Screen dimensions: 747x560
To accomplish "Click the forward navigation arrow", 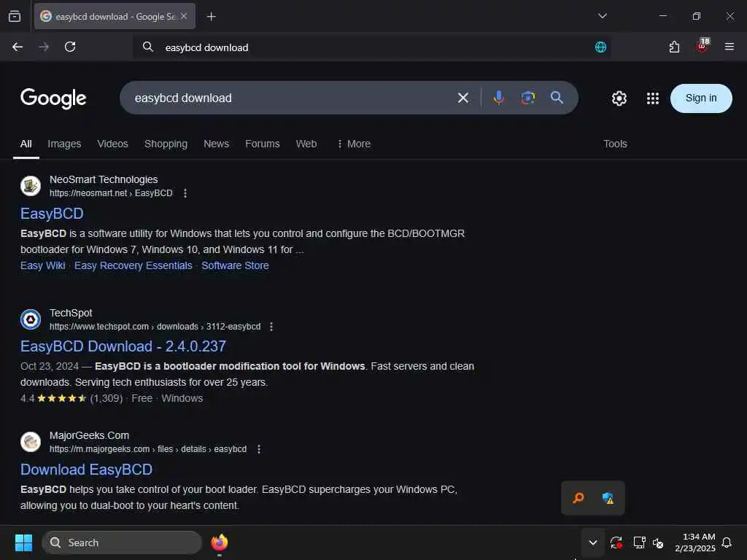I will click(x=43, y=47).
